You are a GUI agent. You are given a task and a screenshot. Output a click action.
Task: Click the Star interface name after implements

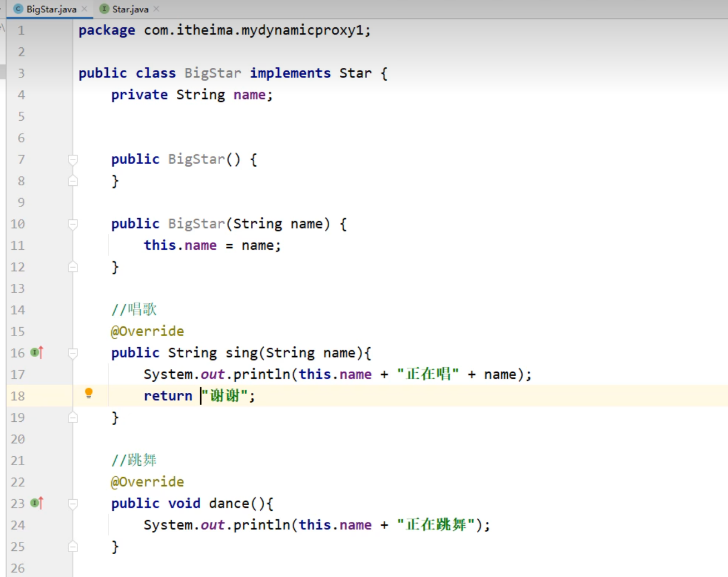[355, 73]
